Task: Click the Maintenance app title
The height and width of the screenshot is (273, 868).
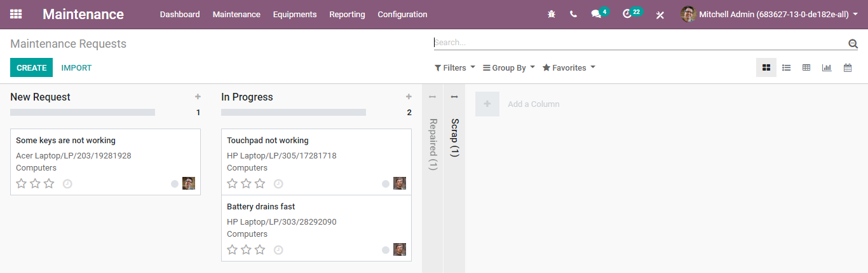Action: pyautogui.click(x=83, y=14)
